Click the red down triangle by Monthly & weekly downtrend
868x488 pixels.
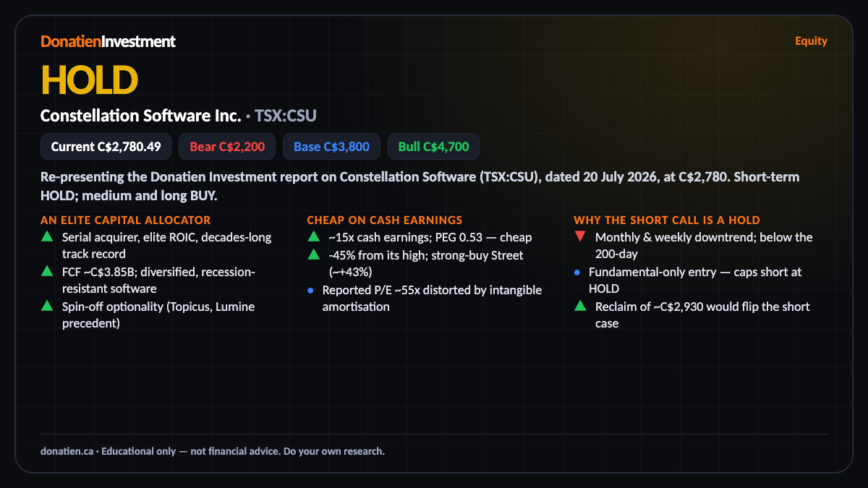coord(580,236)
